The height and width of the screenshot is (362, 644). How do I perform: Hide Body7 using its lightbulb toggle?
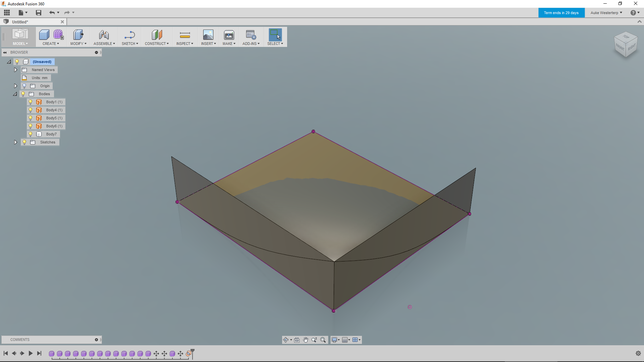click(x=31, y=134)
